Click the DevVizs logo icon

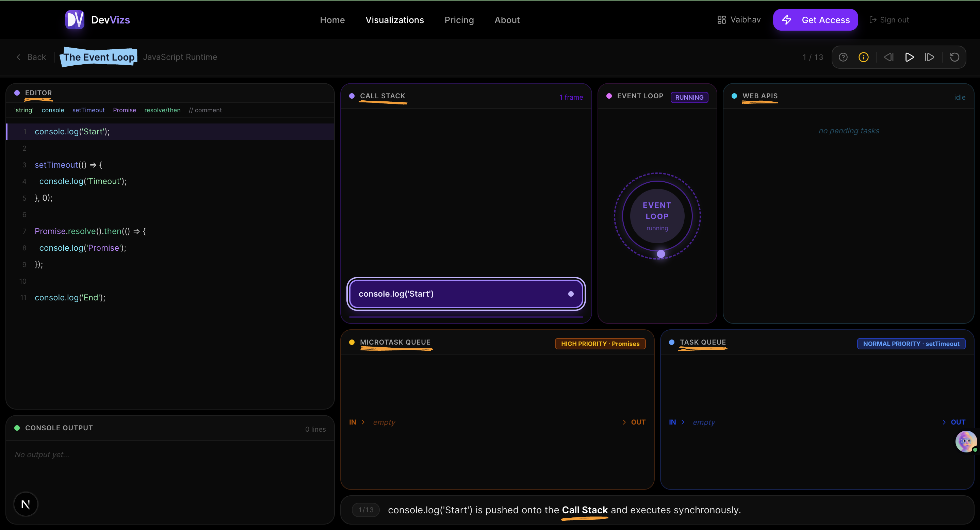[x=75, y=19]
